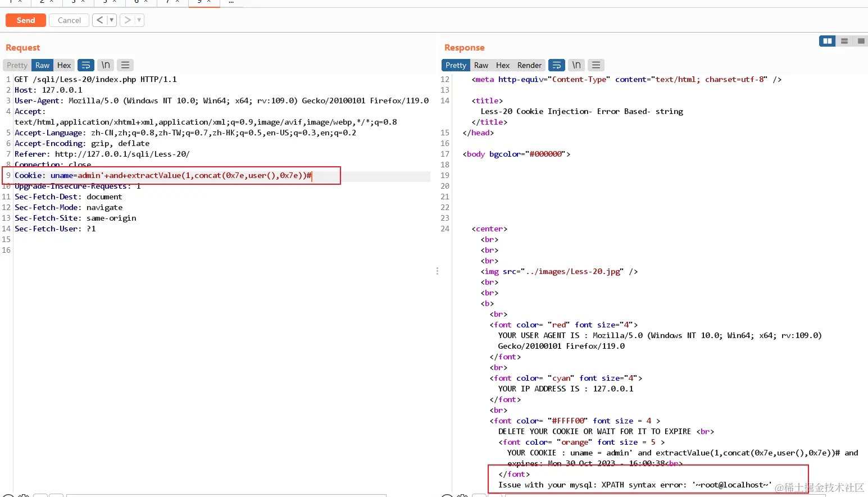Click the Cancel button
The width and height of the screenshot is (868, 497).
69,20
